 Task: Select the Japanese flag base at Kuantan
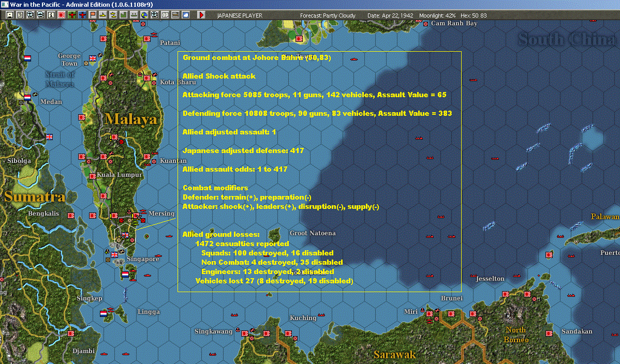146,157
